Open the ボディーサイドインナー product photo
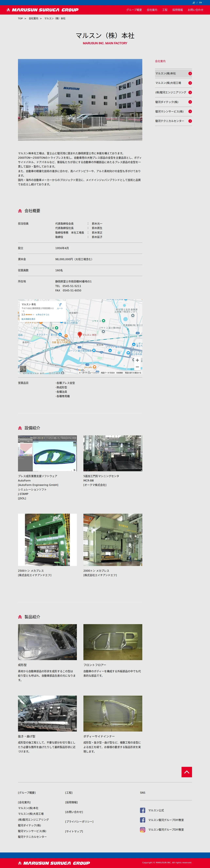The image size is (210, 868). tap(113, 713)
